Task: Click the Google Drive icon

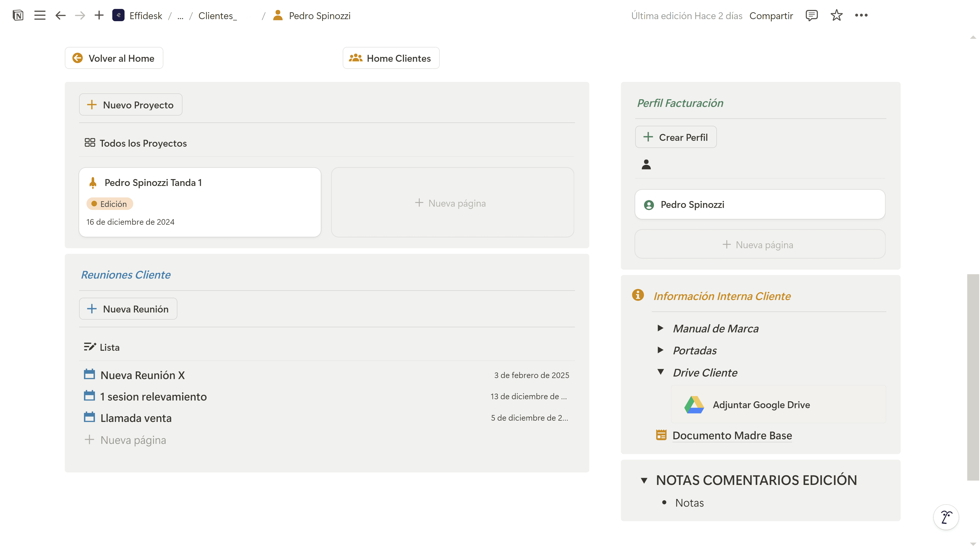Action: (x=694, y=405)
